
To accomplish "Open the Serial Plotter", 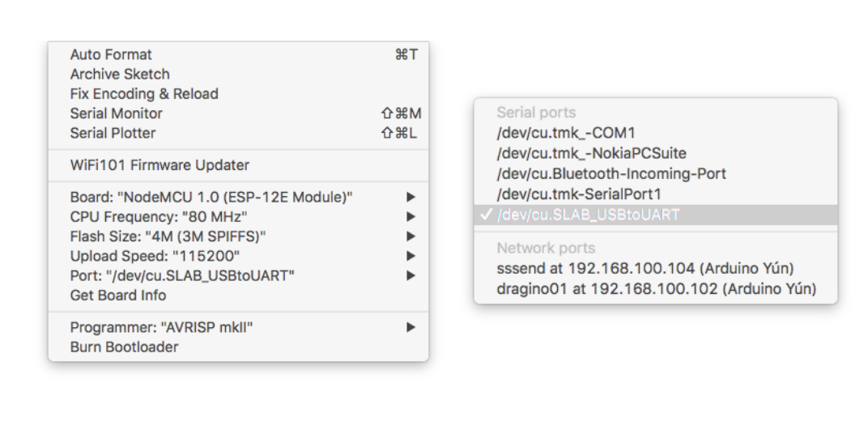I will click(238, 133).
